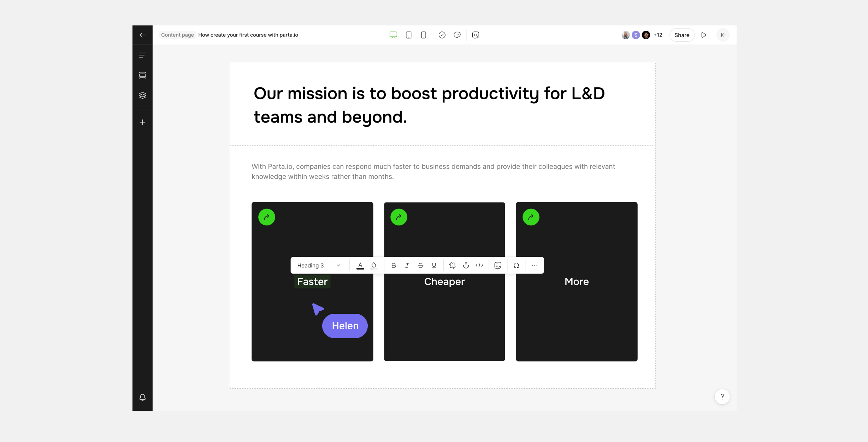The width and height of the screenshot is (868, 442).
Task: Click the sticky note icon in text toolbar
Action: point(498,265)
